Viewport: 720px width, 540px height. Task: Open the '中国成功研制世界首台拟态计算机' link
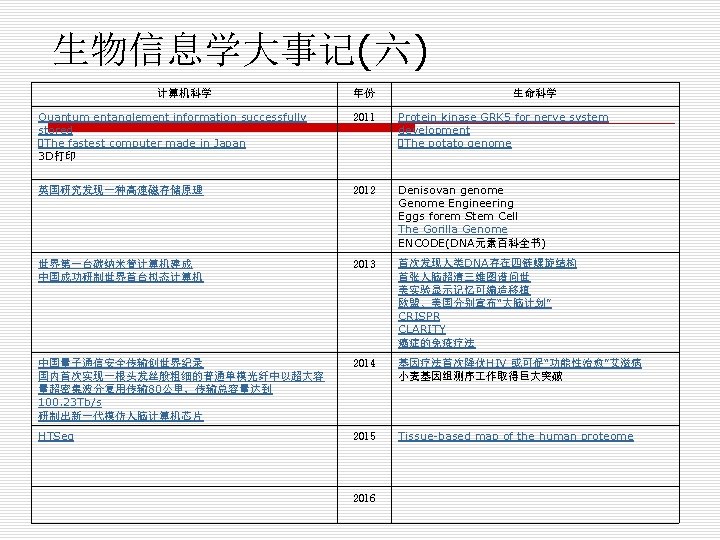click(121, 277)
